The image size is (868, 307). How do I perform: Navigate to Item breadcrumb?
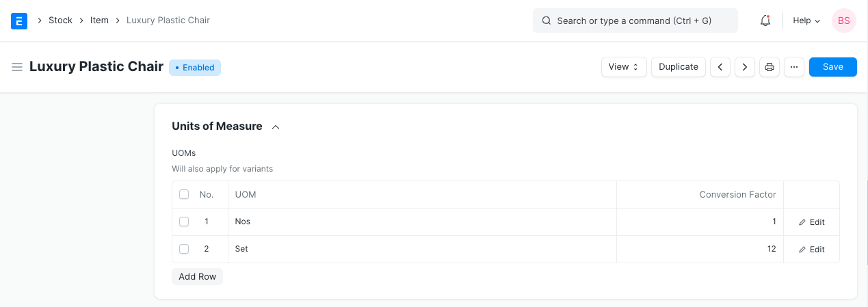[99, 21]
